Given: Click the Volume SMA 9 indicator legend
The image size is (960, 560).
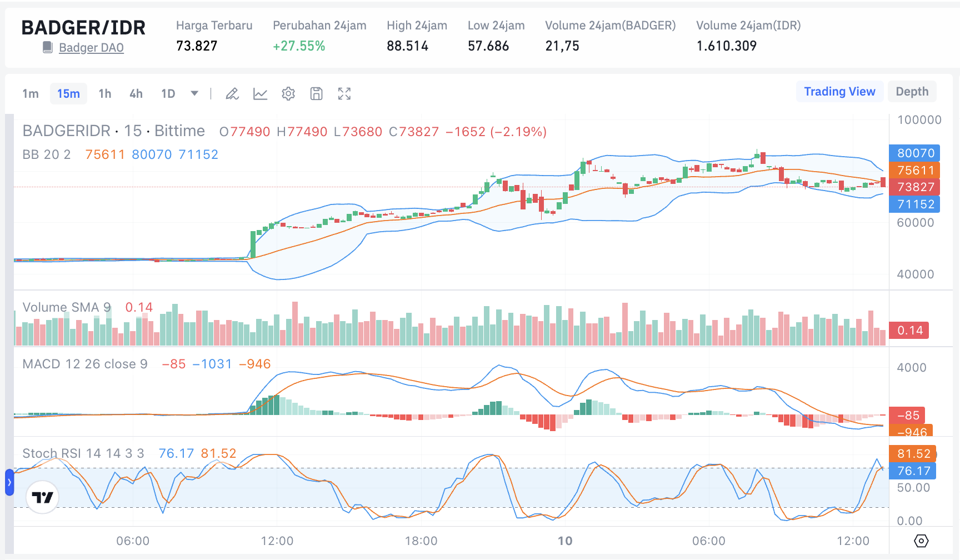Looking at the screenshot, I should coord(67,307).
